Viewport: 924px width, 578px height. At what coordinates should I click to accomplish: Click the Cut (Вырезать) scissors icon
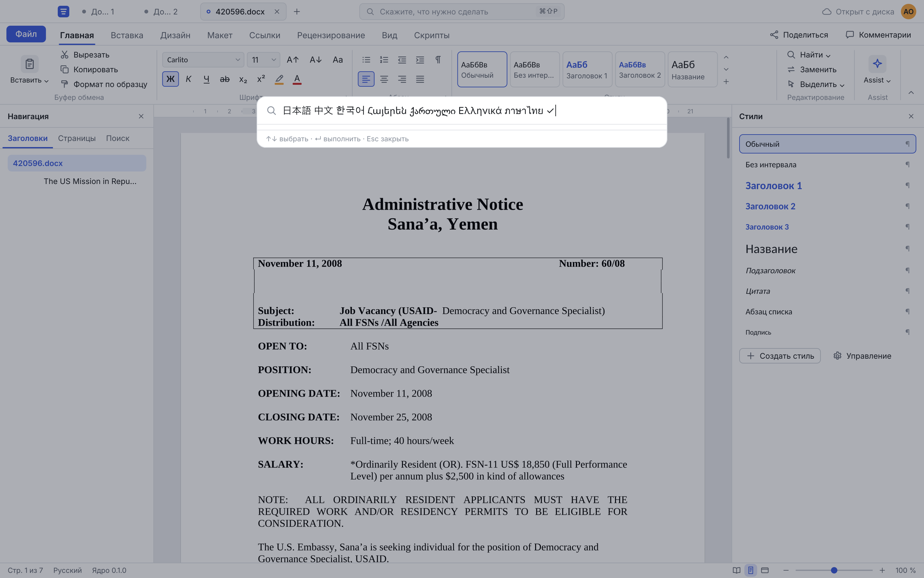tap(64, 55)
